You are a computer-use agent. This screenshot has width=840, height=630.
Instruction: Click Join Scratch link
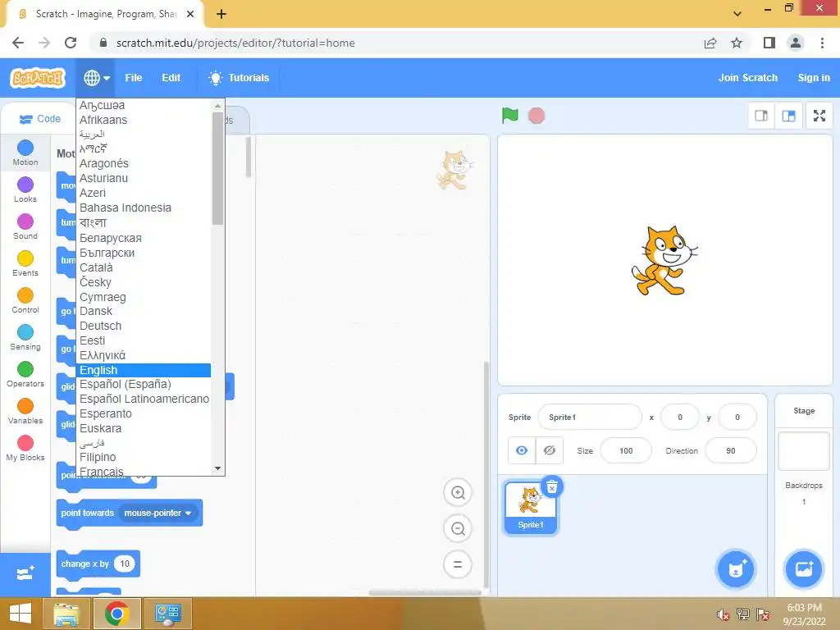[748, 78]
